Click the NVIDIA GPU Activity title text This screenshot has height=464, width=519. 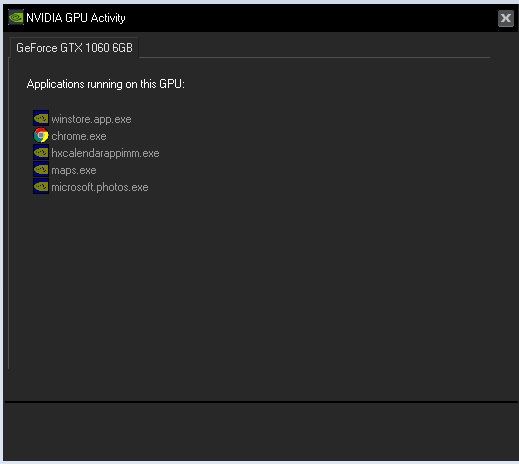coord(76,18)
